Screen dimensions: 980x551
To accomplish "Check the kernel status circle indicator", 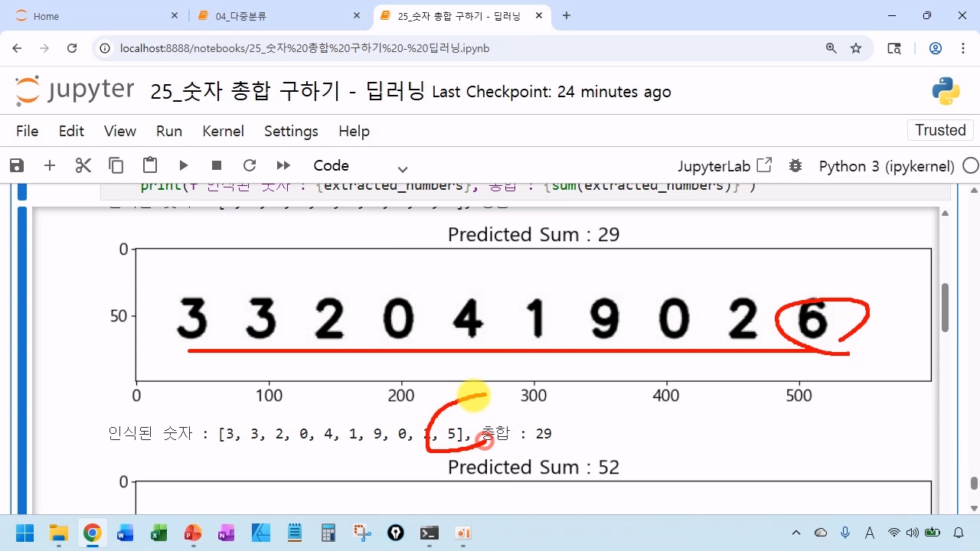I will tap(970, 165).
